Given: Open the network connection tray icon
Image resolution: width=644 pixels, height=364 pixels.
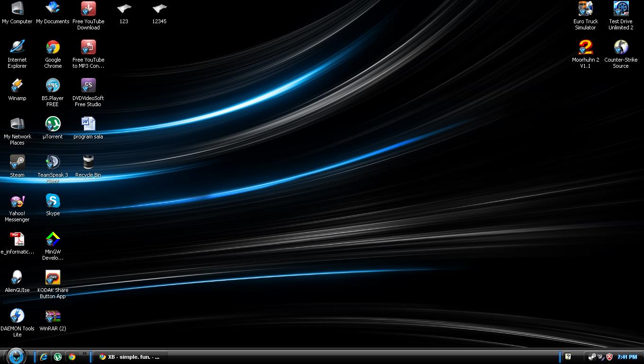Looking at the screenshot, I should pyautogui.click(x=601, y=357).
